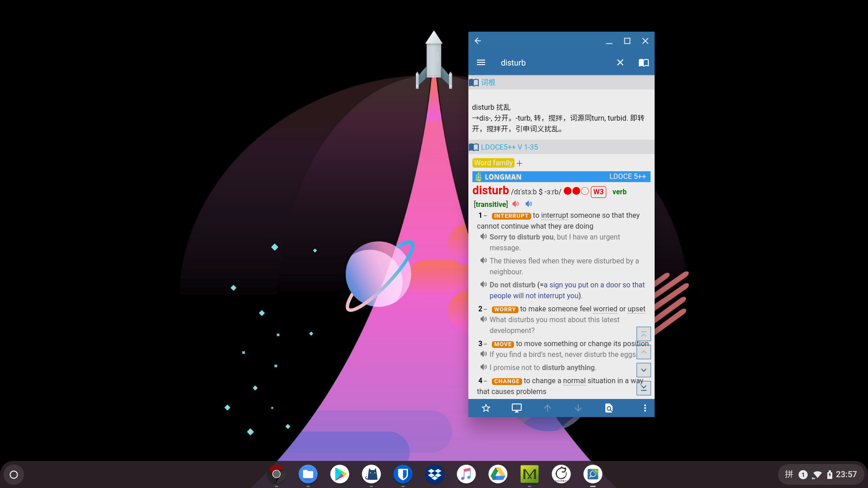Click the WORRY signpost label

(x=505, y=310)
